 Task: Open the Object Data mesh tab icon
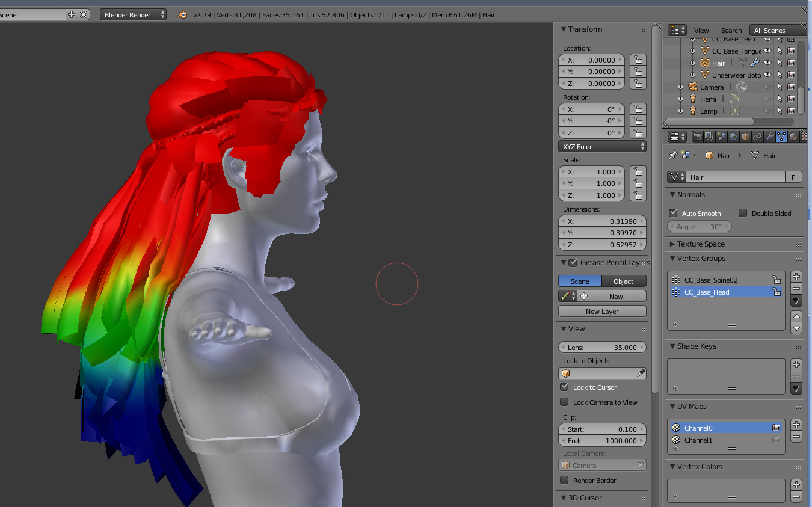(781, 137)
